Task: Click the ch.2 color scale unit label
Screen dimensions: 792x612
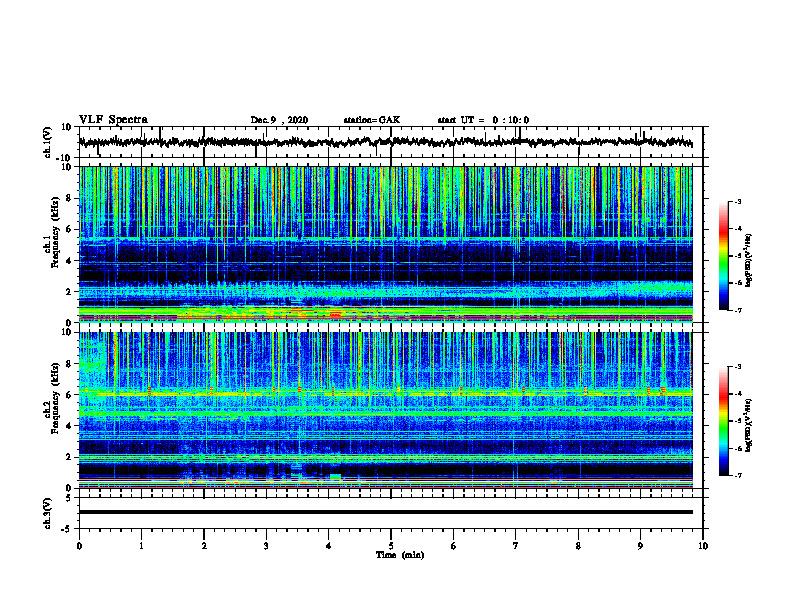Action: point(749,425)
